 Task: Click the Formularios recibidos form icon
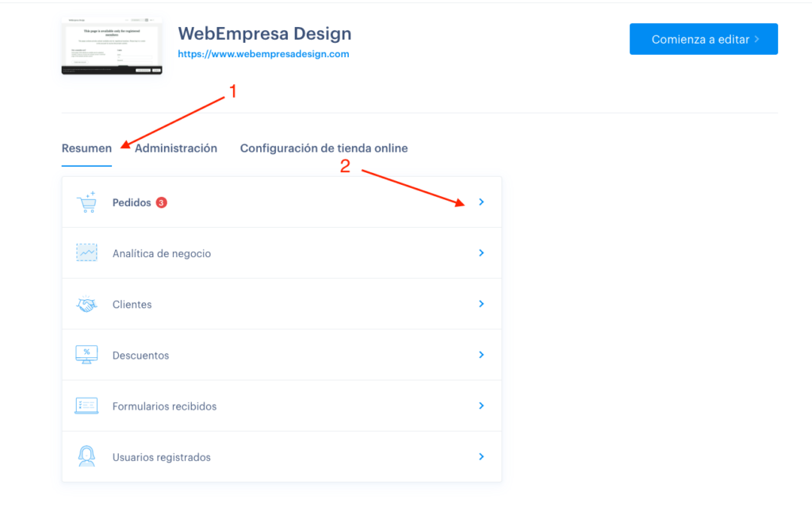[86, 406]
